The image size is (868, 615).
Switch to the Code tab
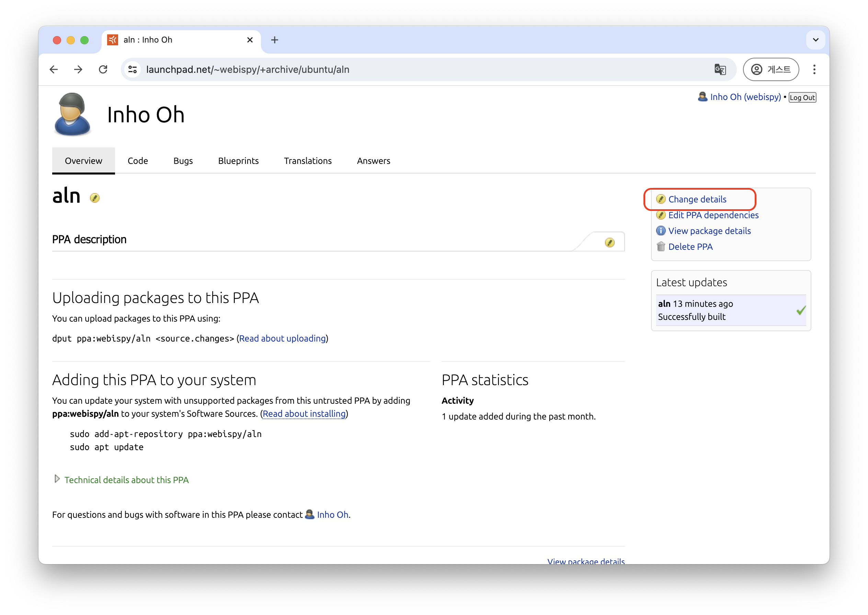pos(138,160)
